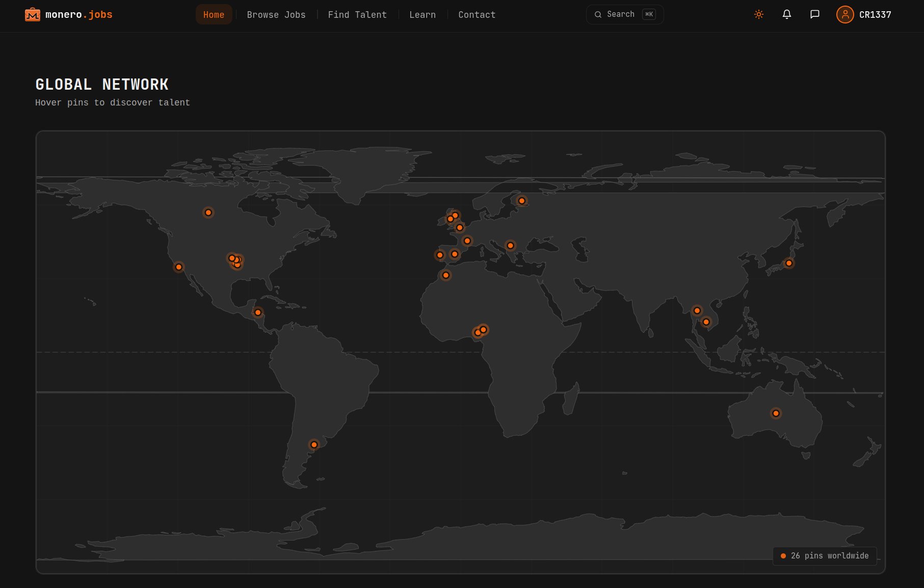Click the 26 pins worldwide badge

coord(824,556)
